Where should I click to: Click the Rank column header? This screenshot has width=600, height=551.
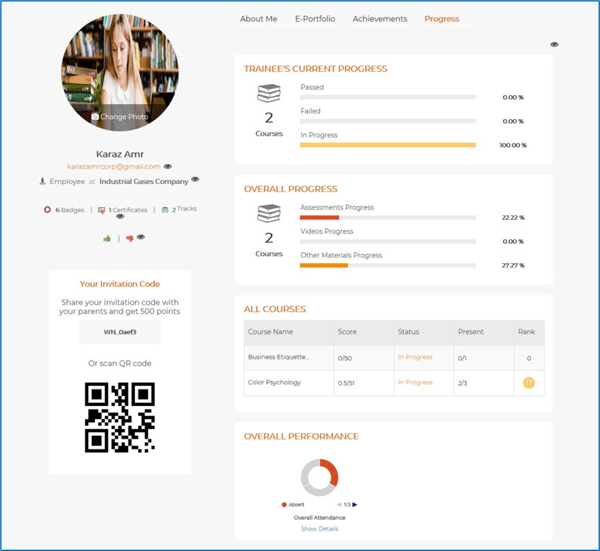(x=529, y=332)
